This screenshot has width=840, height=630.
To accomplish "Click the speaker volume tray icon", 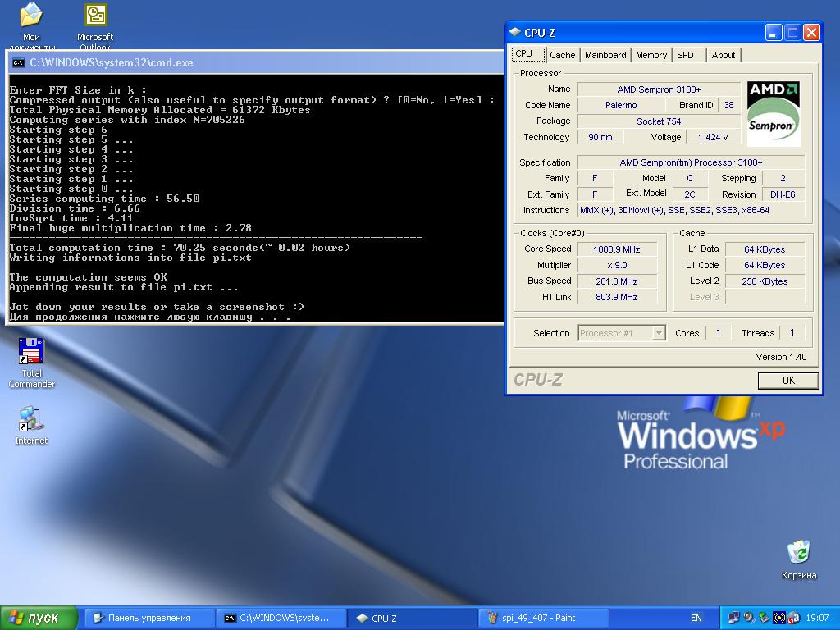I will pyautogui.click(x=748, y=618).
